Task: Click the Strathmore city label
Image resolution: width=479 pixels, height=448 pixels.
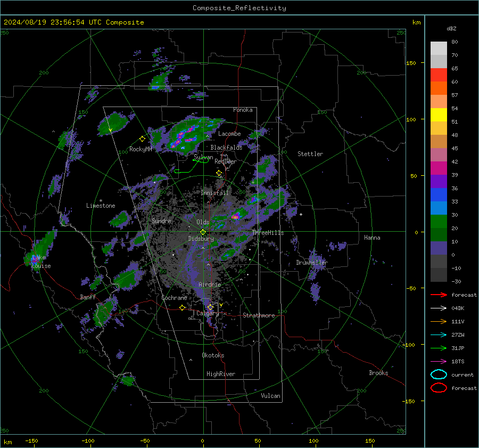Action: 259,315
